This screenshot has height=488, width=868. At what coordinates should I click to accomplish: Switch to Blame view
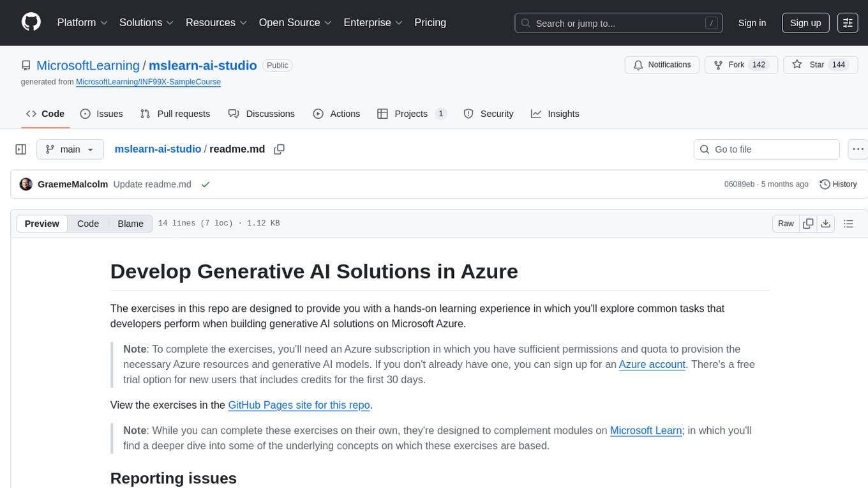(x=130, y=224)
